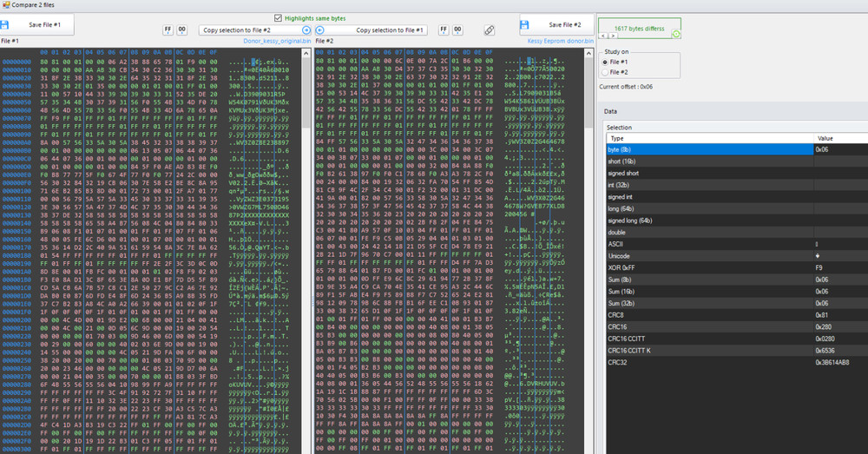Click the left pane FF fill button
Screen dimensions: 868x454
pos(168,30)
